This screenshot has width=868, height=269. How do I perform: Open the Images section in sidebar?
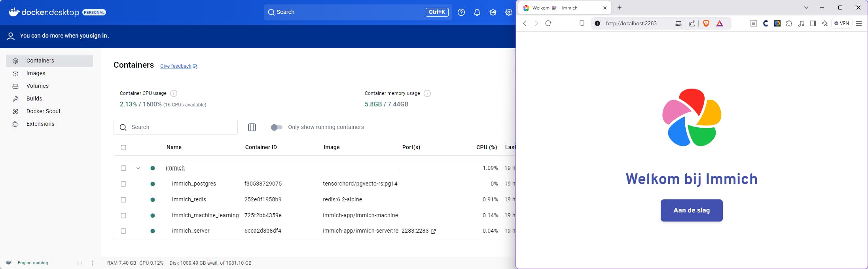coord(49,74)
